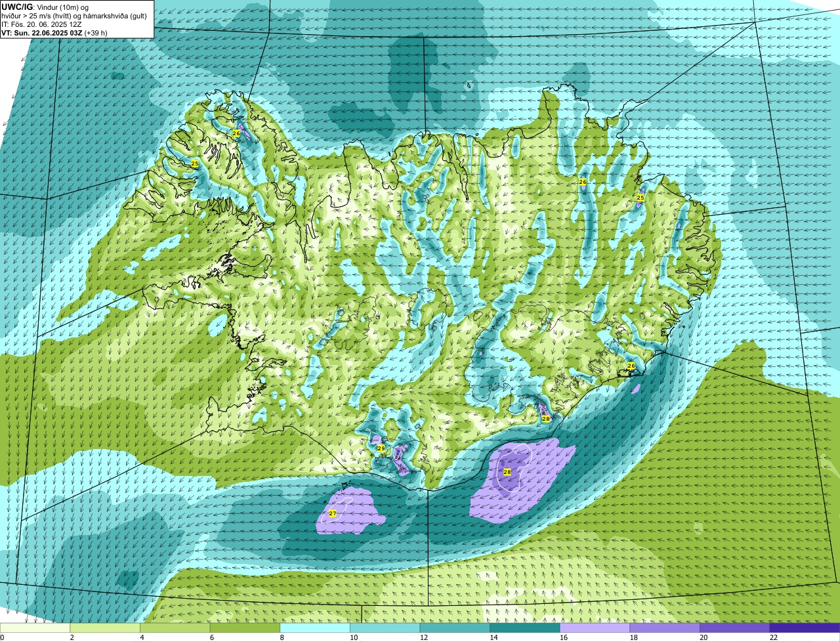
Task: Click gust marker 25 in the Westfjords
Action: (x=195, y=163)
